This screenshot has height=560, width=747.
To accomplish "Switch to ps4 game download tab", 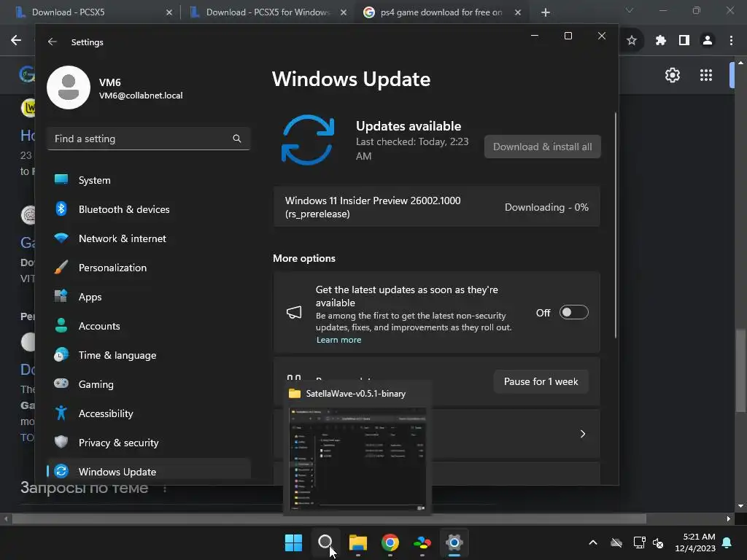I will click(441, 12).
